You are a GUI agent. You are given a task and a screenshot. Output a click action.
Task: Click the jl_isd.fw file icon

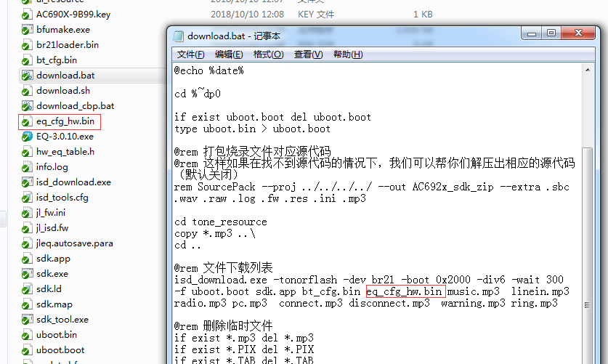coord(27,228)
